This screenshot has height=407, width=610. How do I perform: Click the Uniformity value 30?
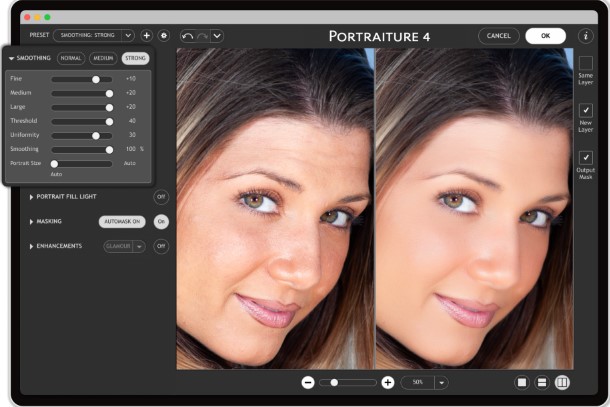[x=132, y=135]
